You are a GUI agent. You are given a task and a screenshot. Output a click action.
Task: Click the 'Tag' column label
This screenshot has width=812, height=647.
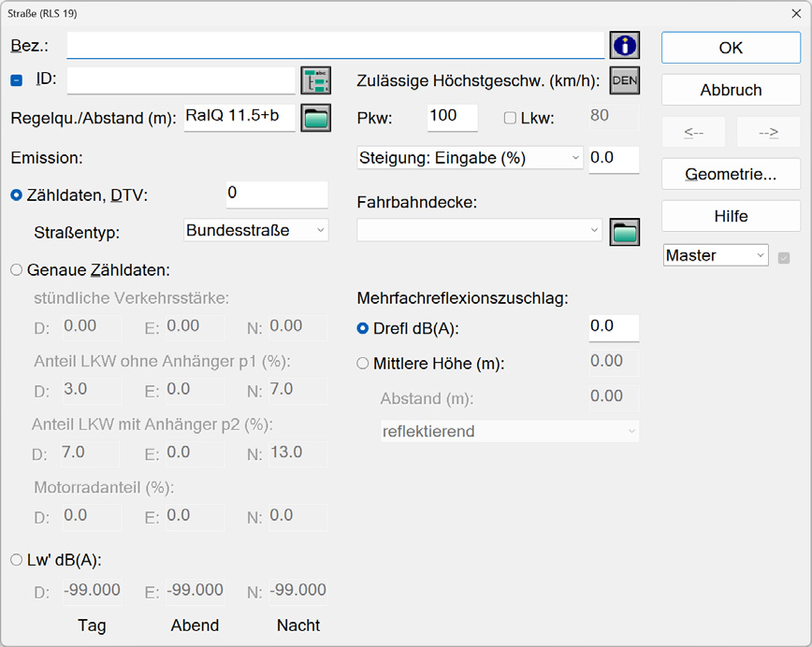click(x=92, y=625)
